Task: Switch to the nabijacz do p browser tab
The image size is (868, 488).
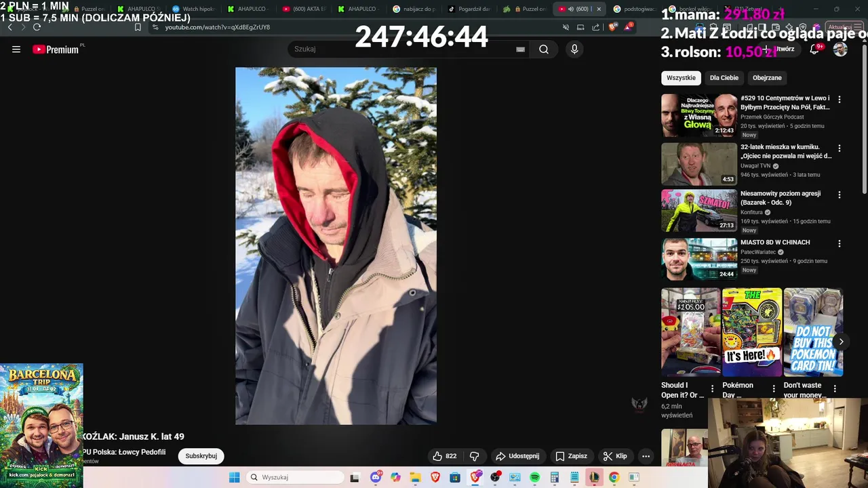Action: (414, 9)
